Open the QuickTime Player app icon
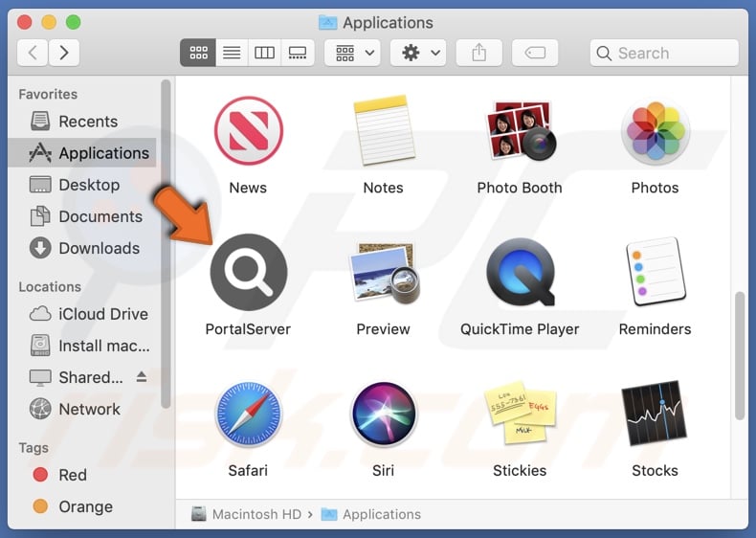This screenshot has height=538, width=756. click(520, 272)
